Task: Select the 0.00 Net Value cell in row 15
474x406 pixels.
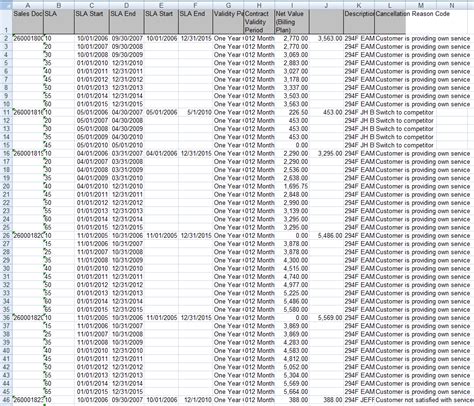Action: click(292, 145)
